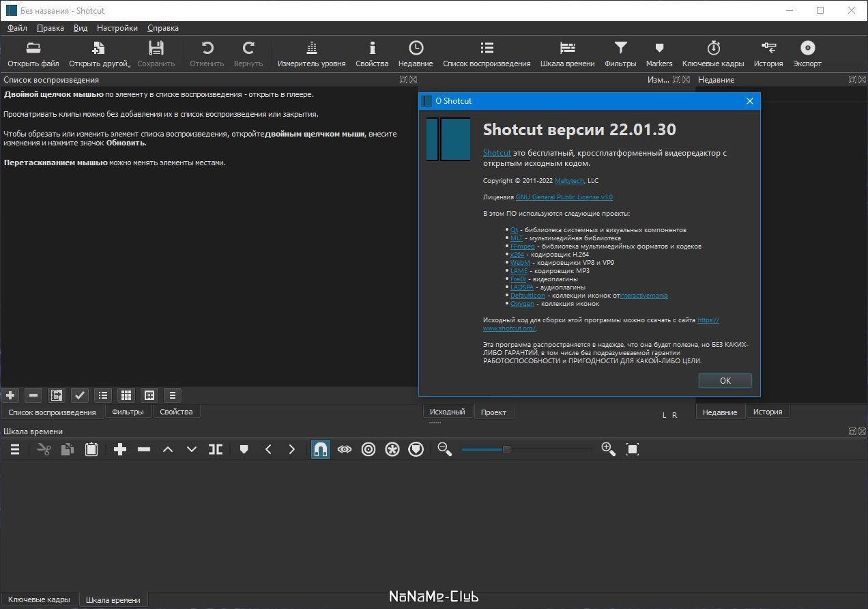This screenshot has width=868, height=609.
Task: Open the audio level meter (Измеритель уровня)
Action: 311,55
